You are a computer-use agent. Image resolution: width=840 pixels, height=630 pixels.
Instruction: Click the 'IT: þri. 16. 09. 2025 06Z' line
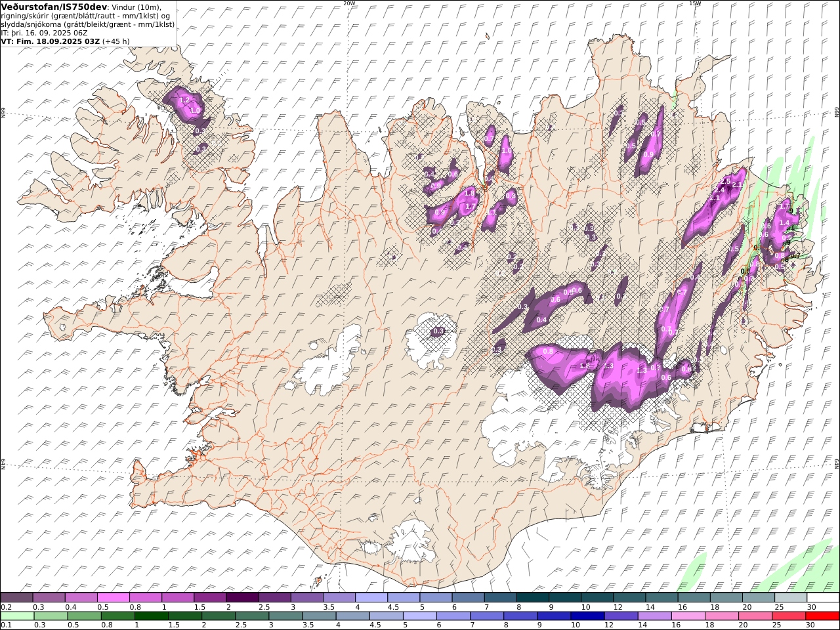[x=45, y=32]
